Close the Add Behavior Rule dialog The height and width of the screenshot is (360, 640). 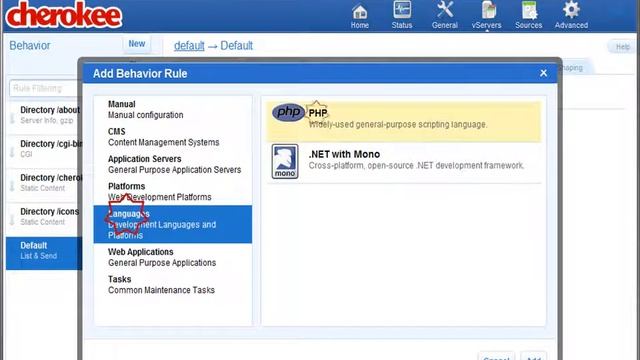(543, 73)
